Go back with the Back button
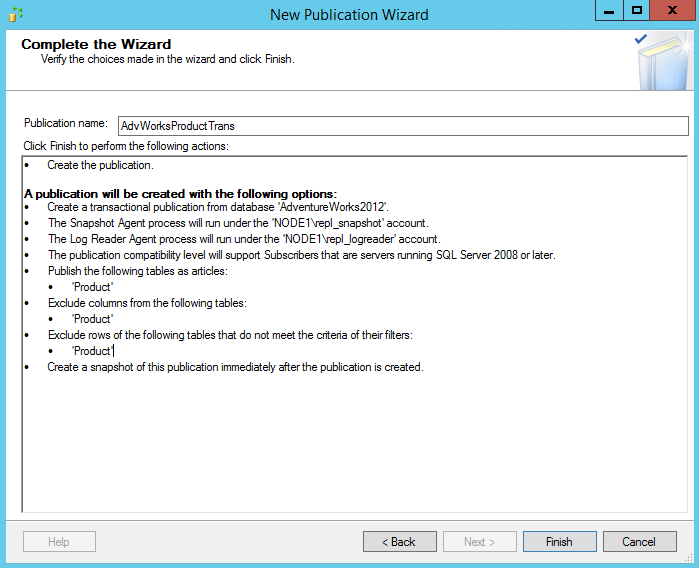Viewport: 700px width, 569px height. coord(399,542)
